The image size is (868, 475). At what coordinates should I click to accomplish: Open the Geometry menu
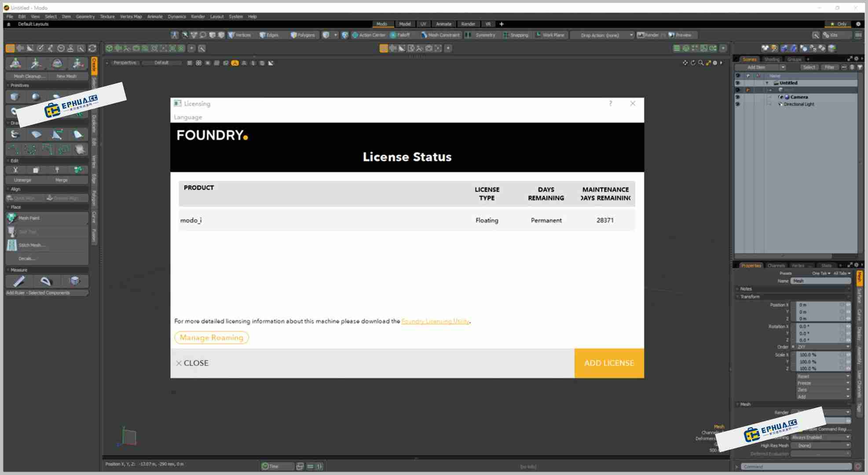(x=85, y=17)
